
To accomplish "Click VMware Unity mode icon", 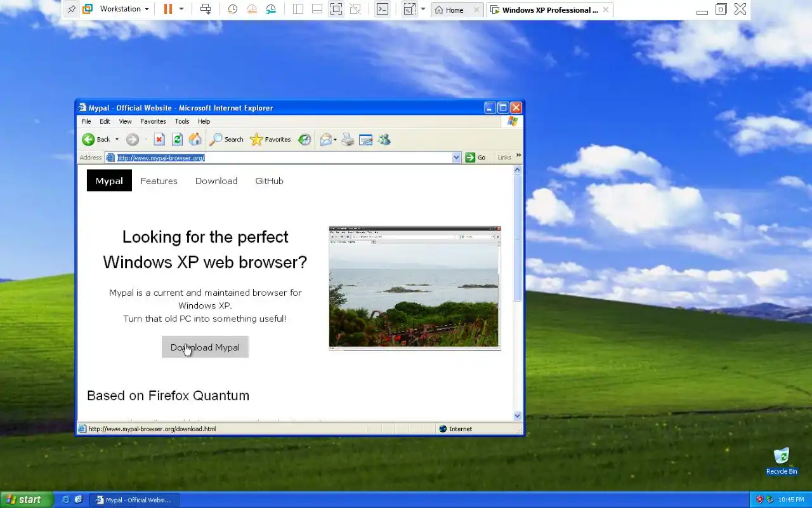I will coord(355,9).
